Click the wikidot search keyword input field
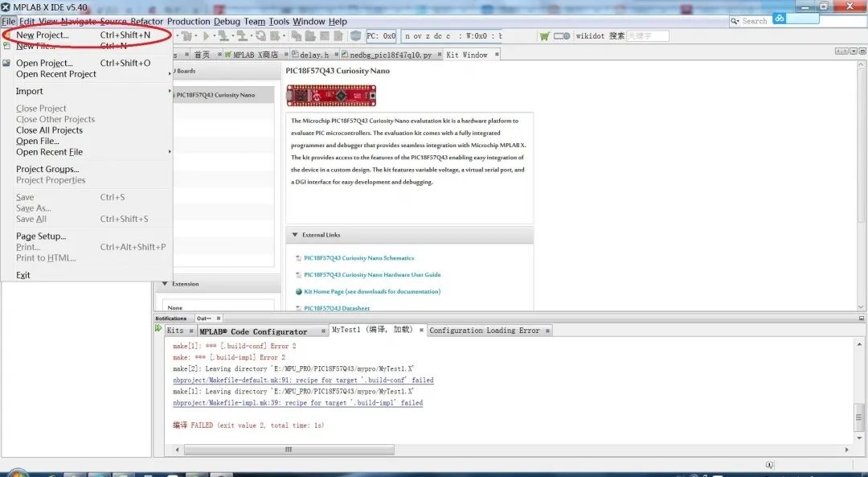Viewport: 868px width, 477px height. point(647,36)
